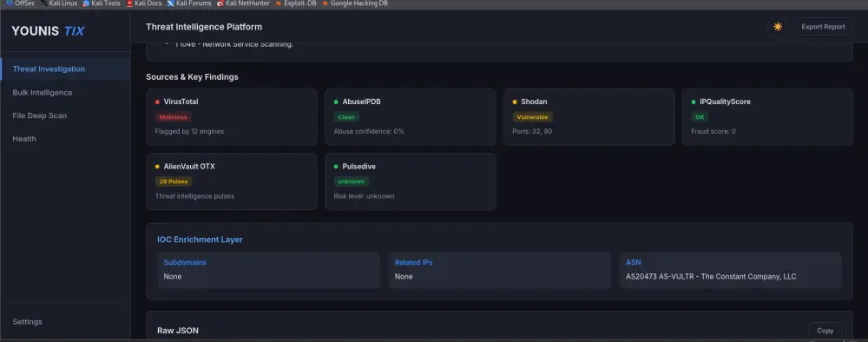The image size is (868, 342).
Task: Click 'Ports: 22, 80' text
Action: tap(533, 132)
